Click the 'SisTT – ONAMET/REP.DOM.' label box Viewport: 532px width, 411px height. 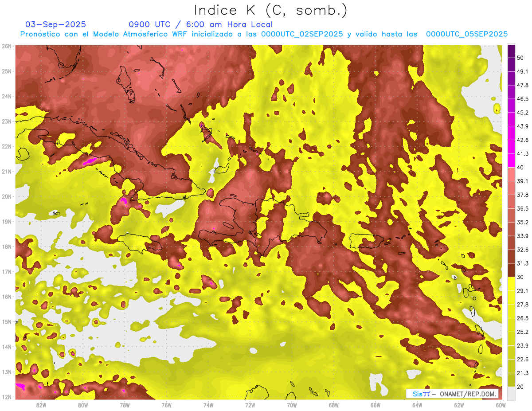(452, 394)
